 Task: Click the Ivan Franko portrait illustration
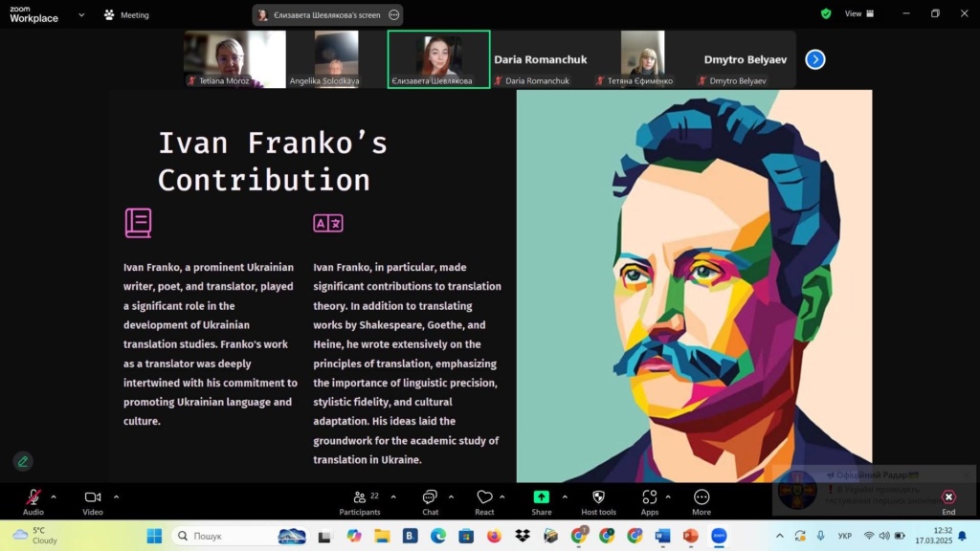coord(695,286)
